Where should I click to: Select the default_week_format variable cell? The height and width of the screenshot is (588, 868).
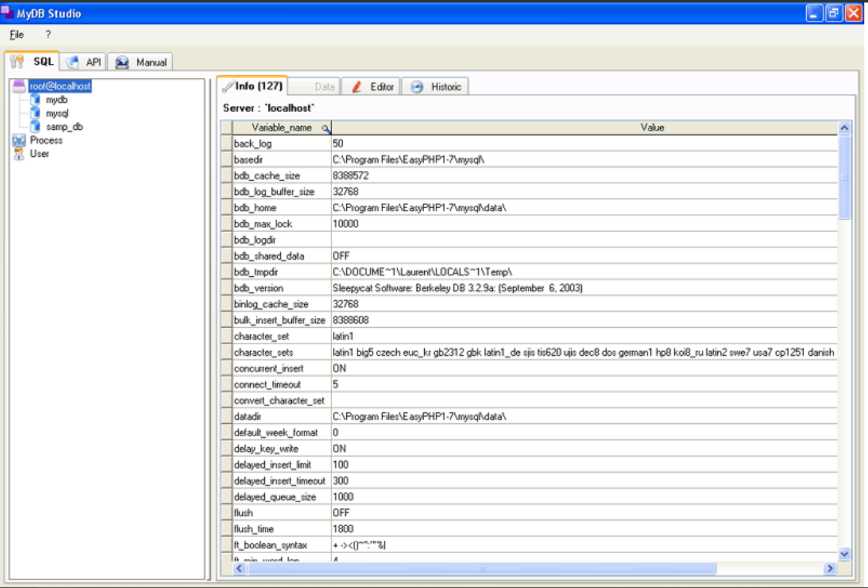(282, 433)
